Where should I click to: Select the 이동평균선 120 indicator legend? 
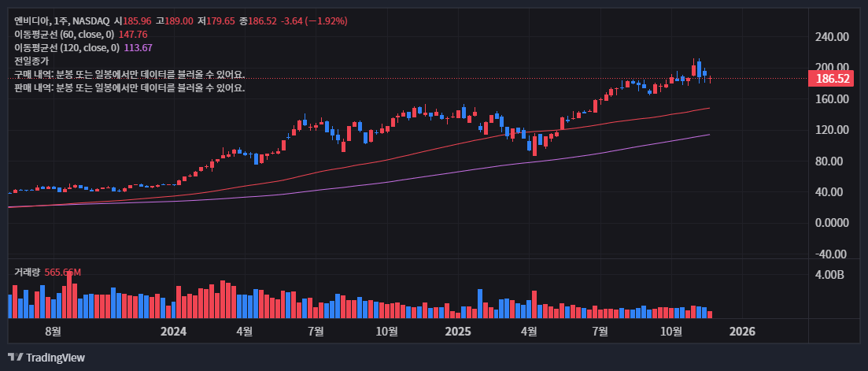tap(67, 48)
